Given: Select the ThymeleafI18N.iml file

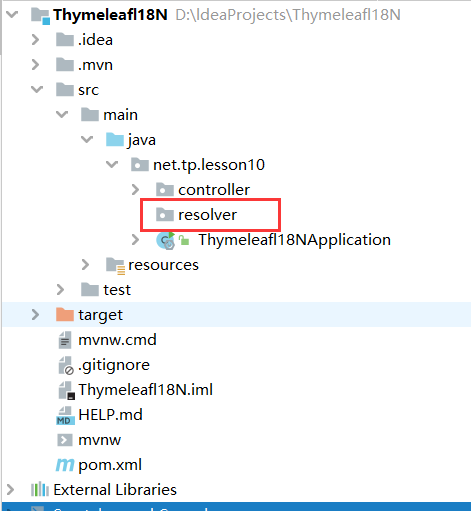Looking at the screenshot, I should [x=145, y=390].
